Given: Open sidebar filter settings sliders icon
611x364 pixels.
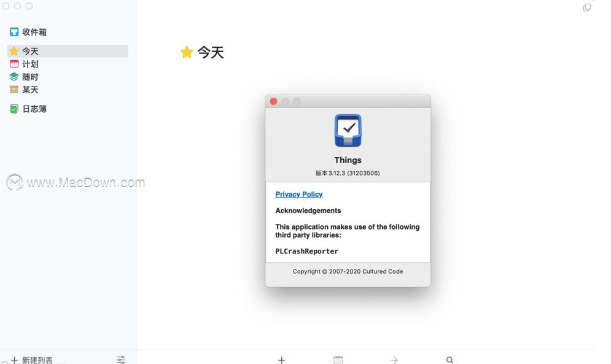Looking at the screenshot, I should [121, 360].
